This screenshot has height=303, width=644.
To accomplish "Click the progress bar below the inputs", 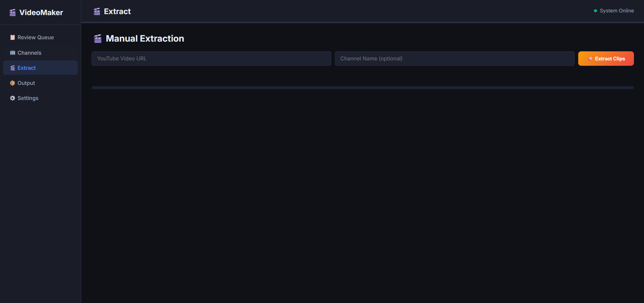I will coord(362,88).
